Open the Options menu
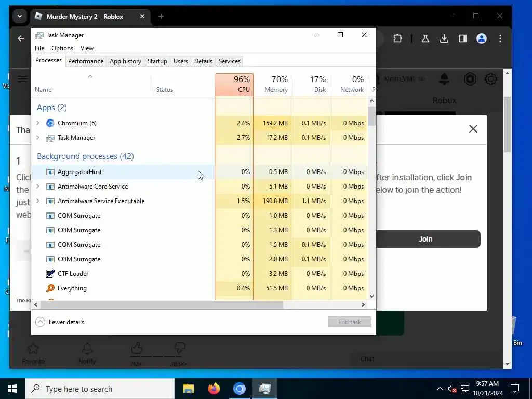 [x=62, y=48]
